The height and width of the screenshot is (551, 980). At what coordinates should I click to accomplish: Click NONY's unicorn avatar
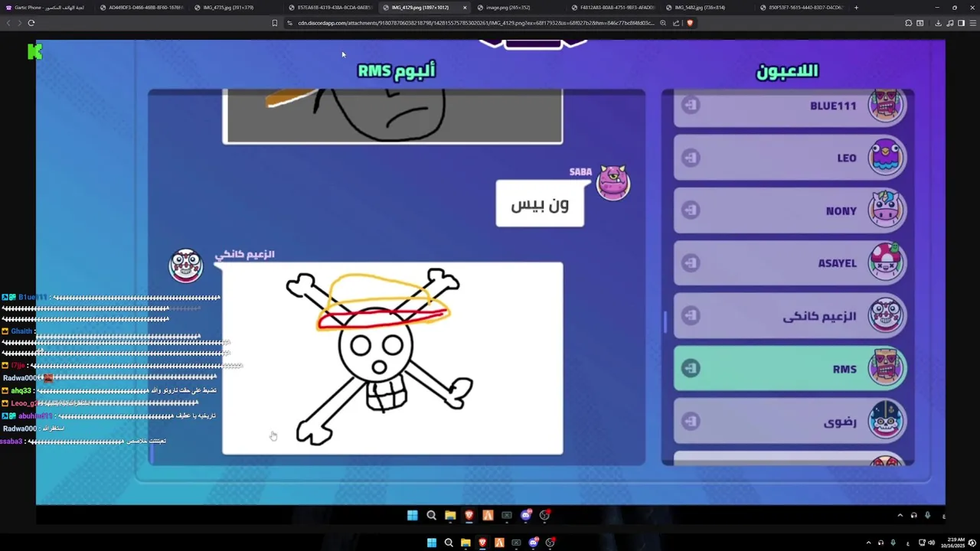tap(886, 210)
